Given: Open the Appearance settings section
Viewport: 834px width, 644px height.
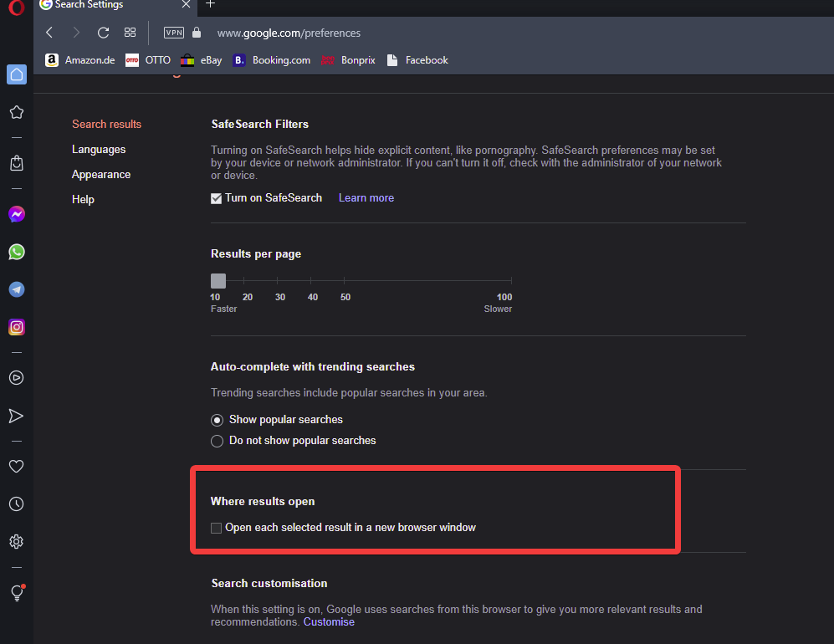Looking at the screenshot, I should [x=101, y=175].
